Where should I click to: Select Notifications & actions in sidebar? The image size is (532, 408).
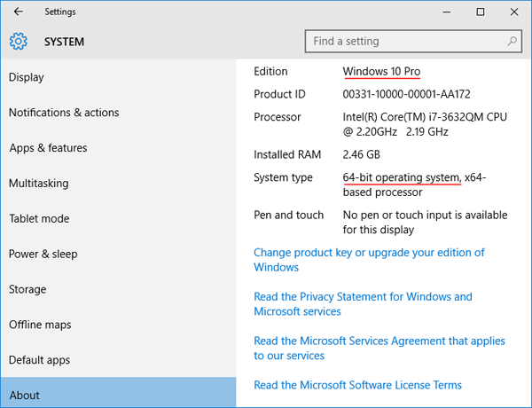[x=64, y=113]
